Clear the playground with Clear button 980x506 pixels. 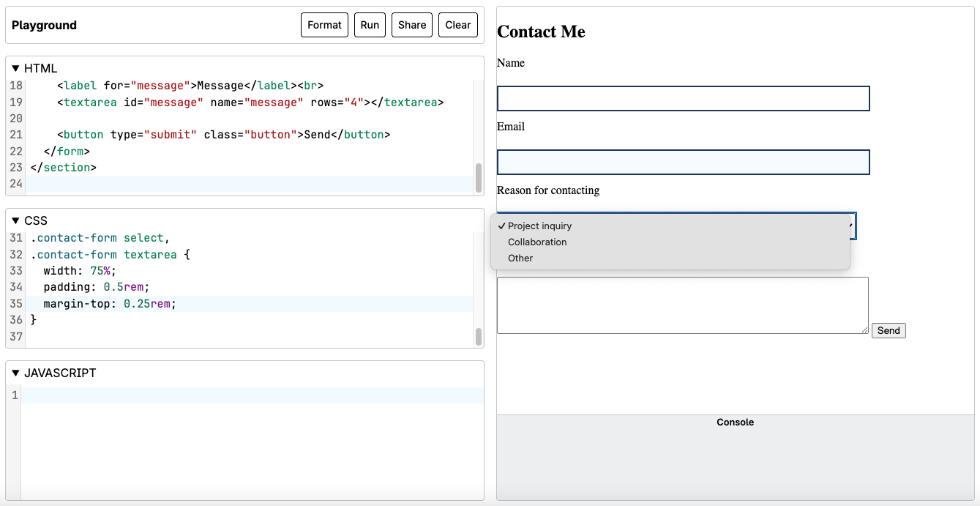[458, 25]
